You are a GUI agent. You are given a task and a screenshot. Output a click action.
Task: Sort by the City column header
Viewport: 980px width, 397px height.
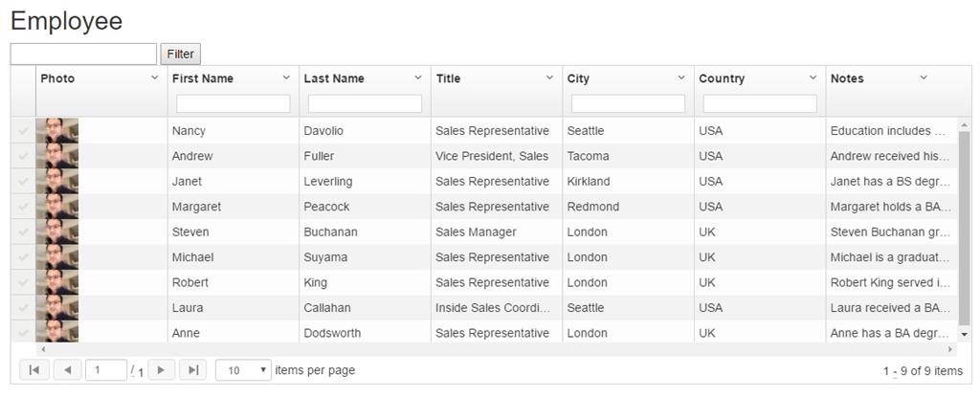[x=578, y=78]
